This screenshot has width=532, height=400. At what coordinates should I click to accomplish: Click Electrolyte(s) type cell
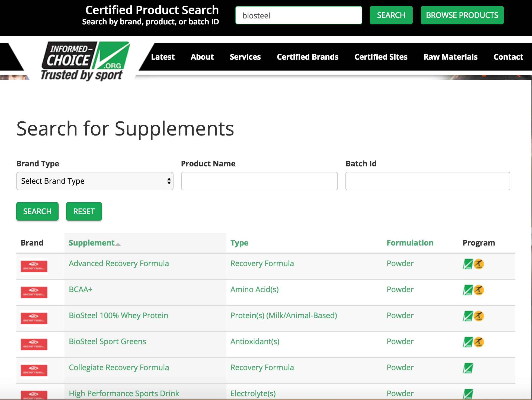pyautogui.click(x=253, y=393)
